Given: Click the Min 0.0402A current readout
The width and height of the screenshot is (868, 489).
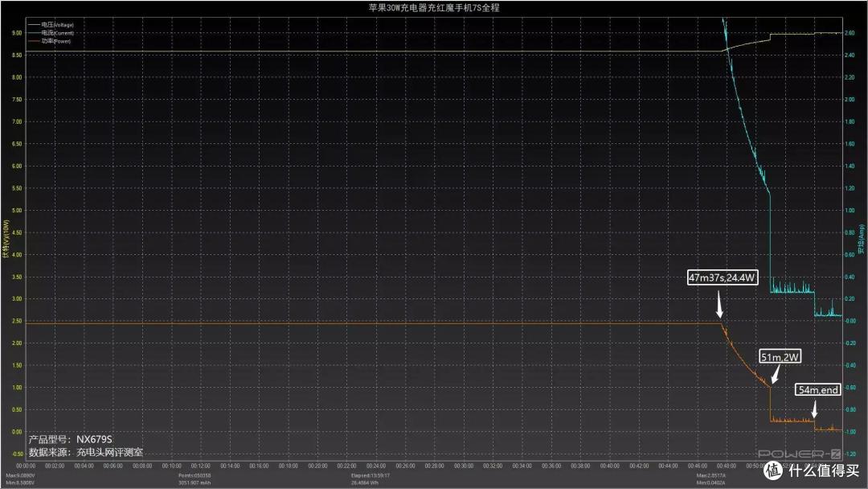Looking at the screenshot, I should (711, 483).
